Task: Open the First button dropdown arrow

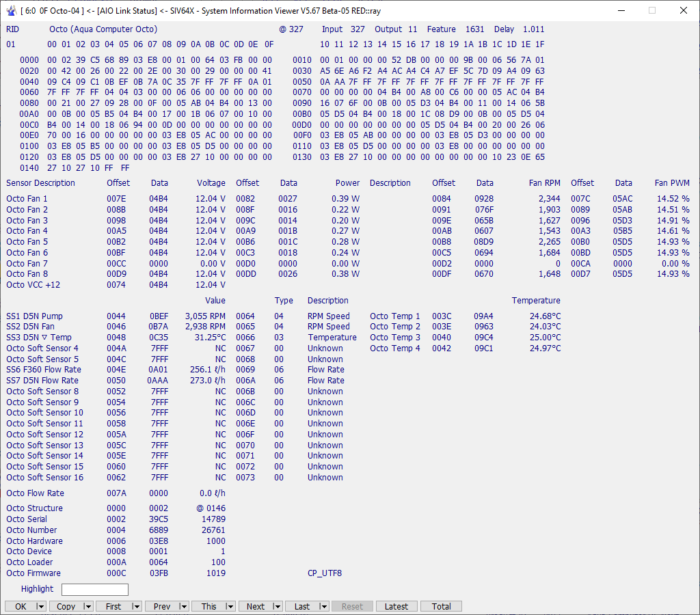Action: click(135, 606)
